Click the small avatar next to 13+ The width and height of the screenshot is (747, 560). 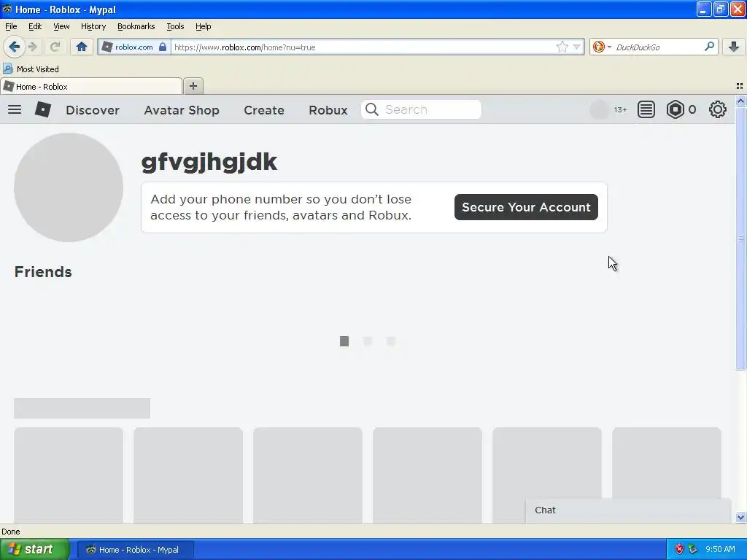[600, 109]
